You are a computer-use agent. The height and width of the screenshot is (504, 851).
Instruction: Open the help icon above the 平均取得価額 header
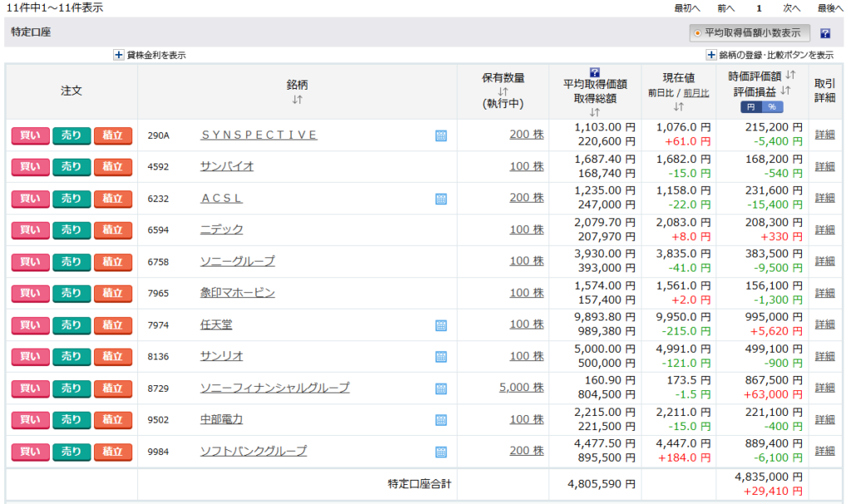pos(594,72)
